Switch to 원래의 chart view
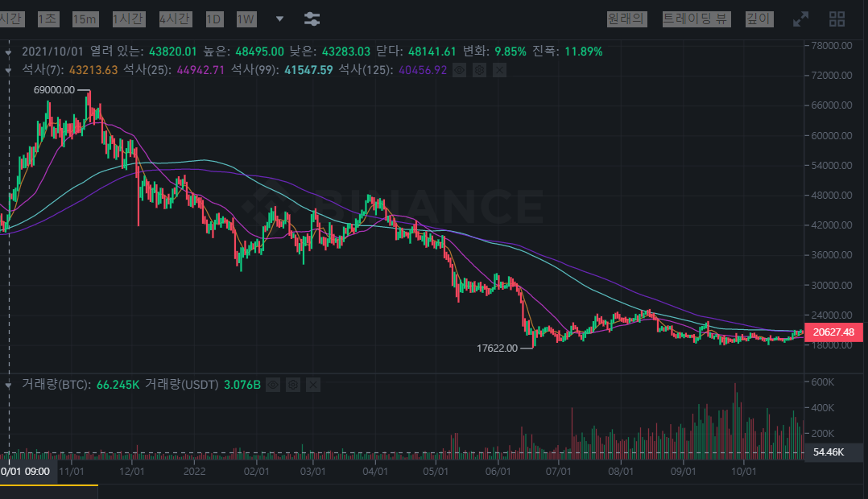This screenshot has height=499, width=868. pyautogui.click(x=626, y=19)
